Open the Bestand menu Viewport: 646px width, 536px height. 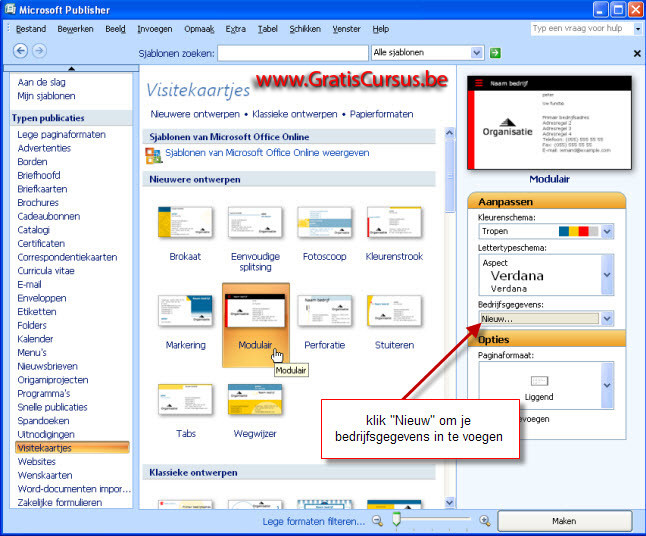[x=31, y=29]
